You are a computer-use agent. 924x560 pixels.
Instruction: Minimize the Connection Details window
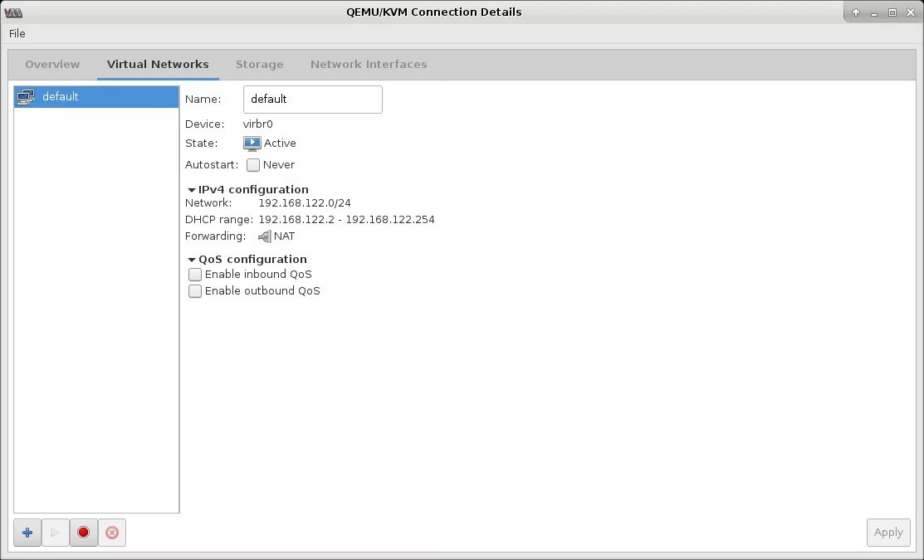874,12
